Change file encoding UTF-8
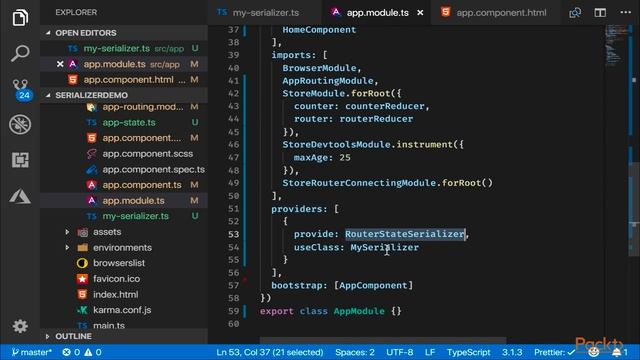 point(400,352)
